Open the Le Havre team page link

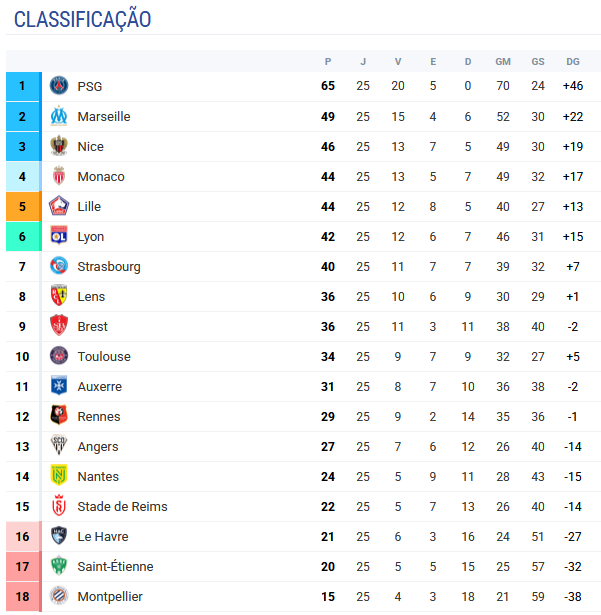[x=103, y=536]
